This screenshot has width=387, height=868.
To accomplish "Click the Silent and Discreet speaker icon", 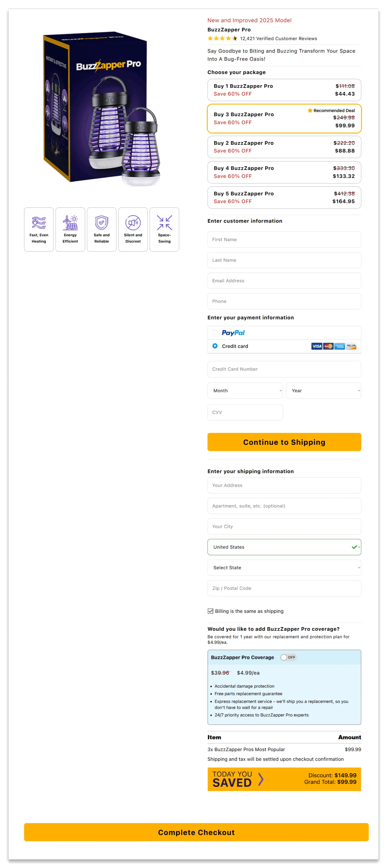I will click(133, 222).
